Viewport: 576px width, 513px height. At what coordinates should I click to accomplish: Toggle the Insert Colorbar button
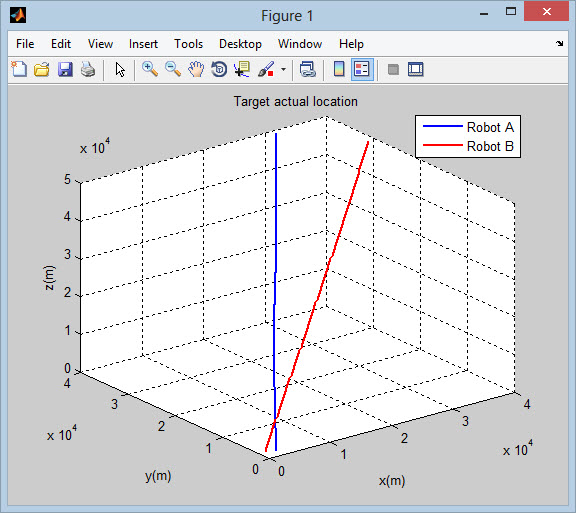339,69
